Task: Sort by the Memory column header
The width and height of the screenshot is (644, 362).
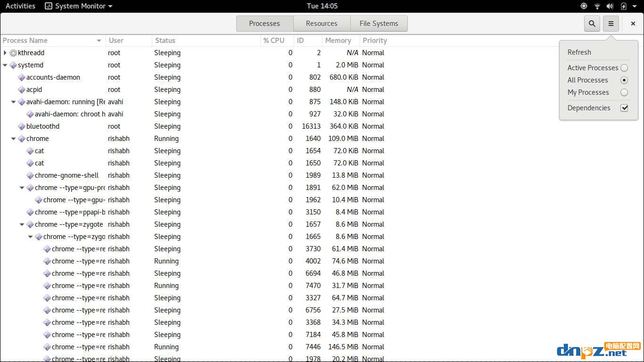Action: coord(341,41)
